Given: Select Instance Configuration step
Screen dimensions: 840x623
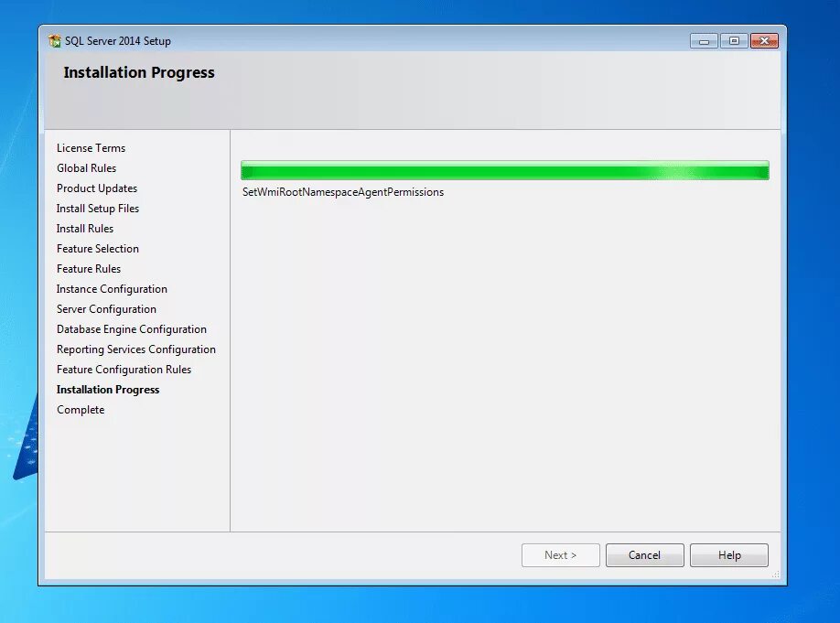Looking at the screenshot, I should coord(112,289).
